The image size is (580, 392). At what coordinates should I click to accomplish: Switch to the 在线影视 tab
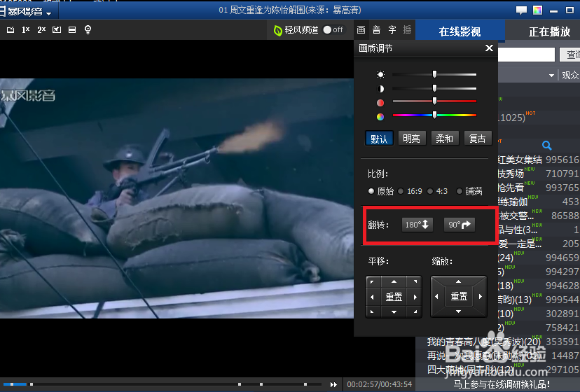460,31
